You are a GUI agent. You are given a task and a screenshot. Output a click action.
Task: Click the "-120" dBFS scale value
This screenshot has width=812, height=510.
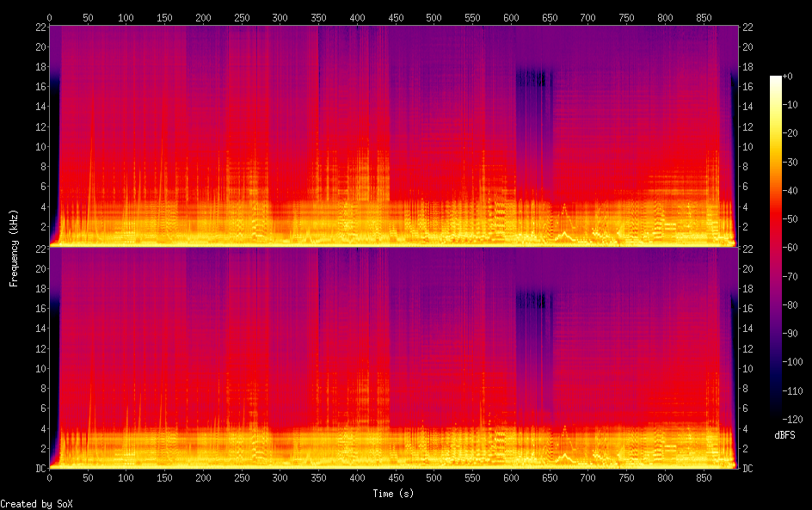tap(792, 420)
